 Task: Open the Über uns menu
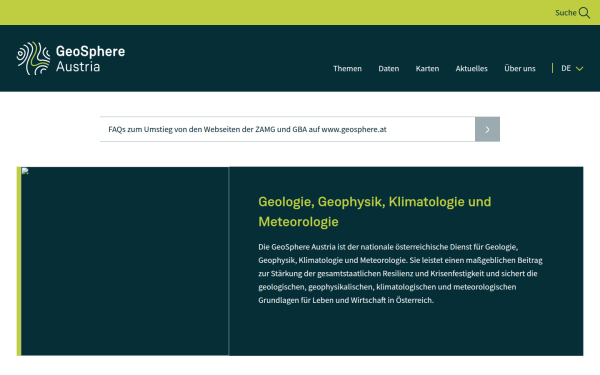tap(520, 68)
